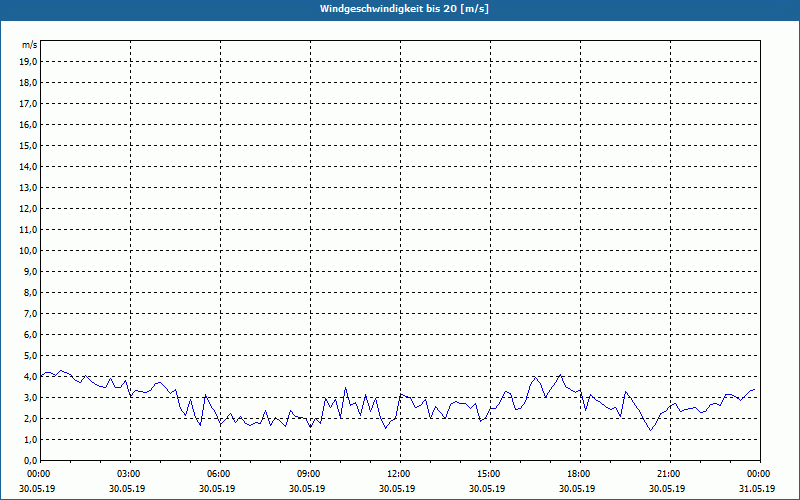
Task: Click the "21:00" time label
Action: click(670, 474)
